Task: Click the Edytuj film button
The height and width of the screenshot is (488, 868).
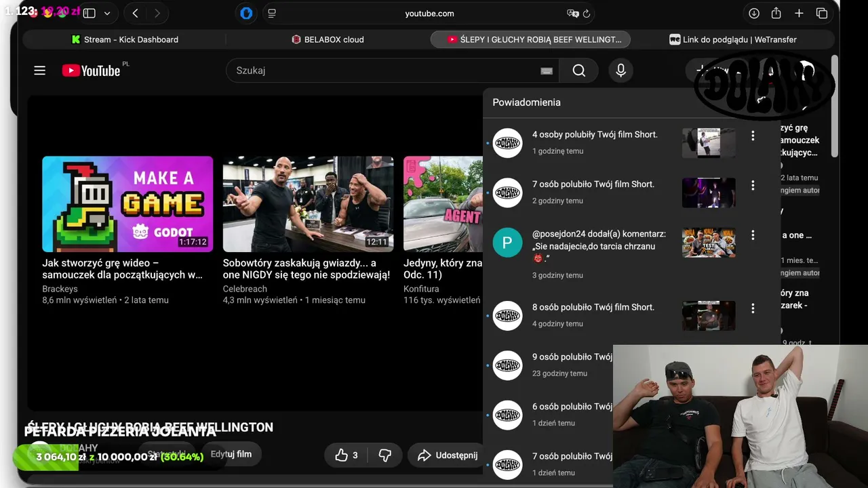Action: click(231, 454)
